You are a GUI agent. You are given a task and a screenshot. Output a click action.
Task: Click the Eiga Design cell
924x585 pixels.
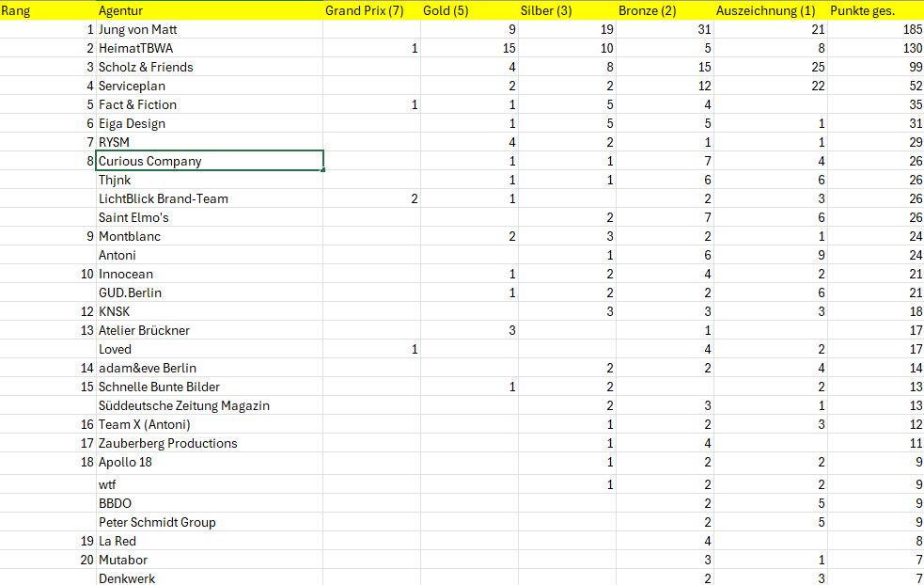210,124
